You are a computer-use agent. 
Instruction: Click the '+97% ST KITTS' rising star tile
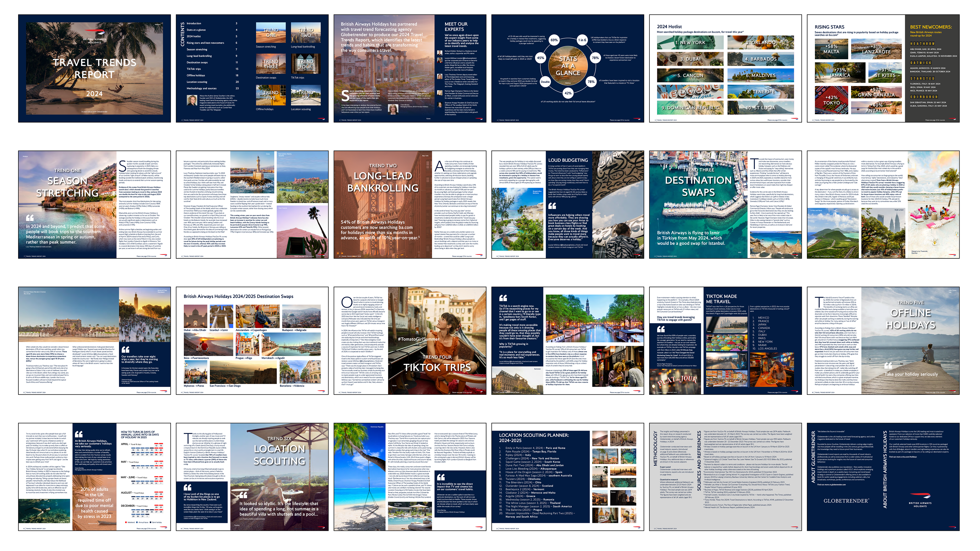click(x=885, y=73)
